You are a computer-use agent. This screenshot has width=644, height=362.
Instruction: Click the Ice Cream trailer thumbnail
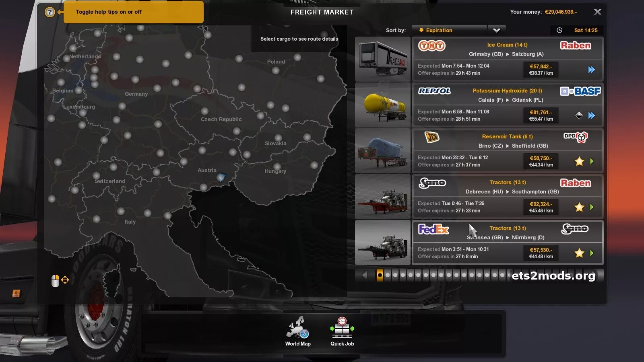pos(383,59)
